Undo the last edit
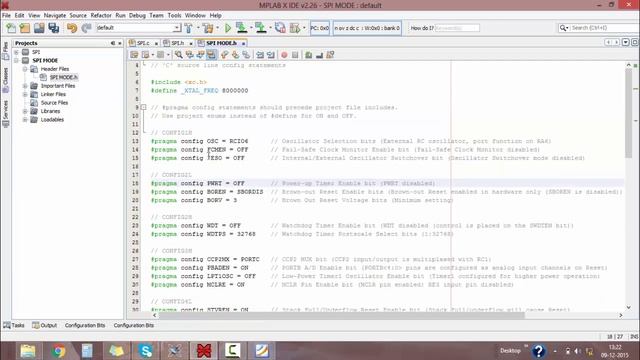Image resolution: width=640 pixels, height=360 pixels. pyautogui.click(x=72, y=28)
